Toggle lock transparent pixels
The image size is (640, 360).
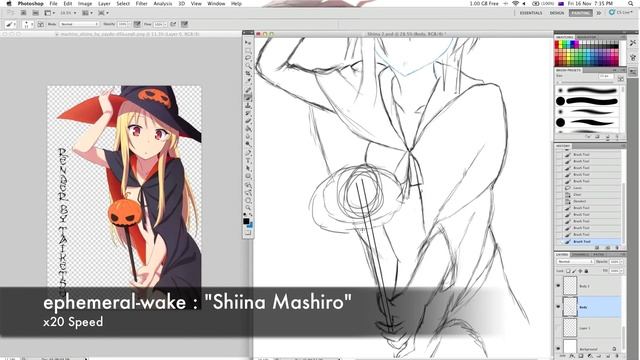point(568,271)
